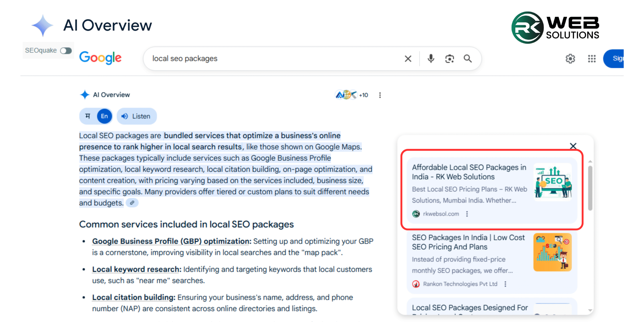Open Google homepage via the logo
This screenshot has height=322, width=644.
coord(100,58)
